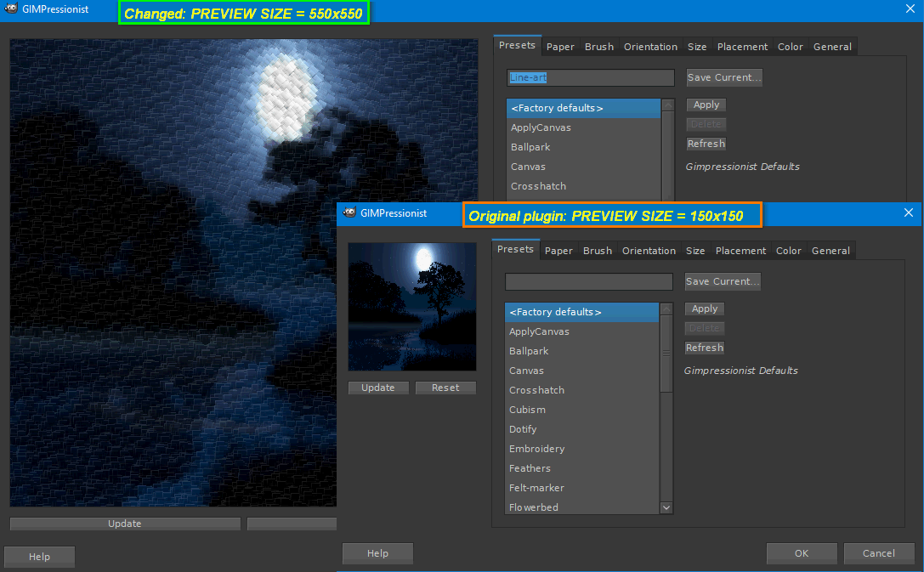Screen dimensions: 924x572
Task: Click the Cancel button
Action: (x=879, y=553)
